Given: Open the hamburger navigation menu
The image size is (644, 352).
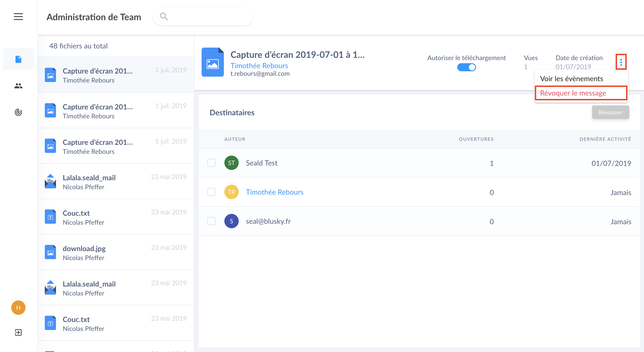Looking at the screenshot, I should (18, 17).
